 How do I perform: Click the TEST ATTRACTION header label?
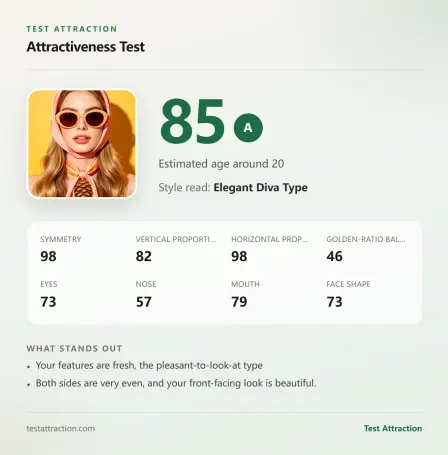(72, 29)
